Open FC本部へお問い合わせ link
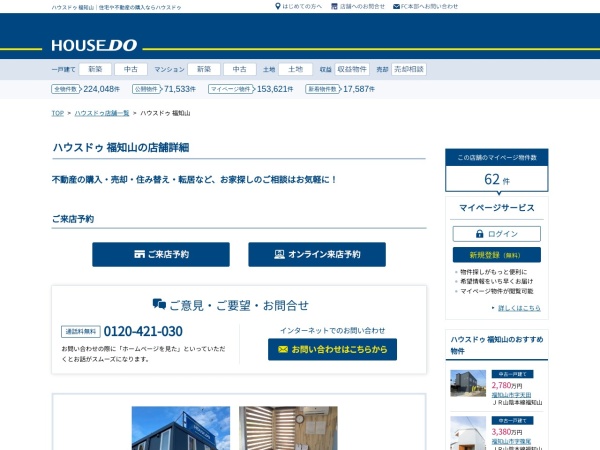This screenshot has height=450, width=600. [429, 6]
